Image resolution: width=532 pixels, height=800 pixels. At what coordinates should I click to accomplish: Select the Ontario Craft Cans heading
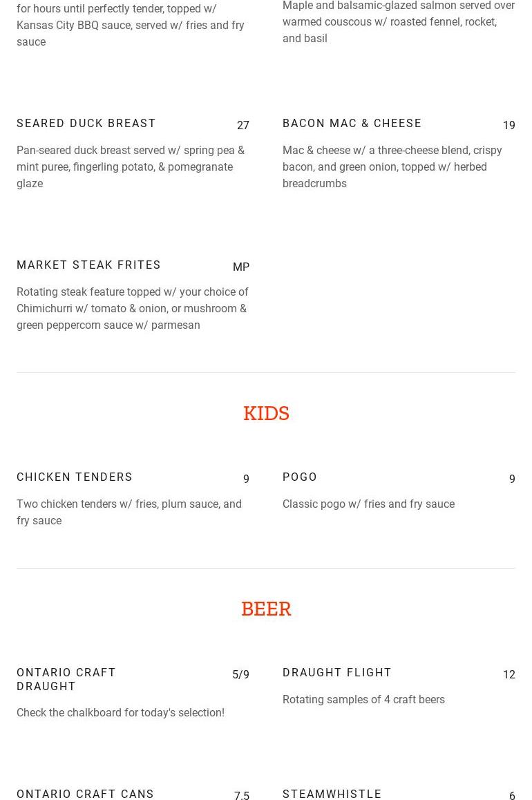(x=85, y=794)
